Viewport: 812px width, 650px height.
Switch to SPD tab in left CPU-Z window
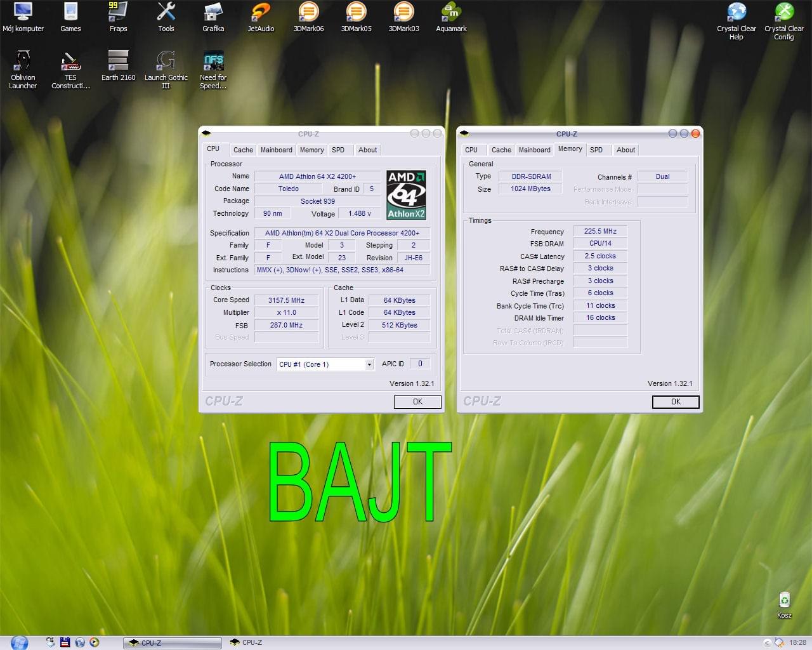(338, 150)
